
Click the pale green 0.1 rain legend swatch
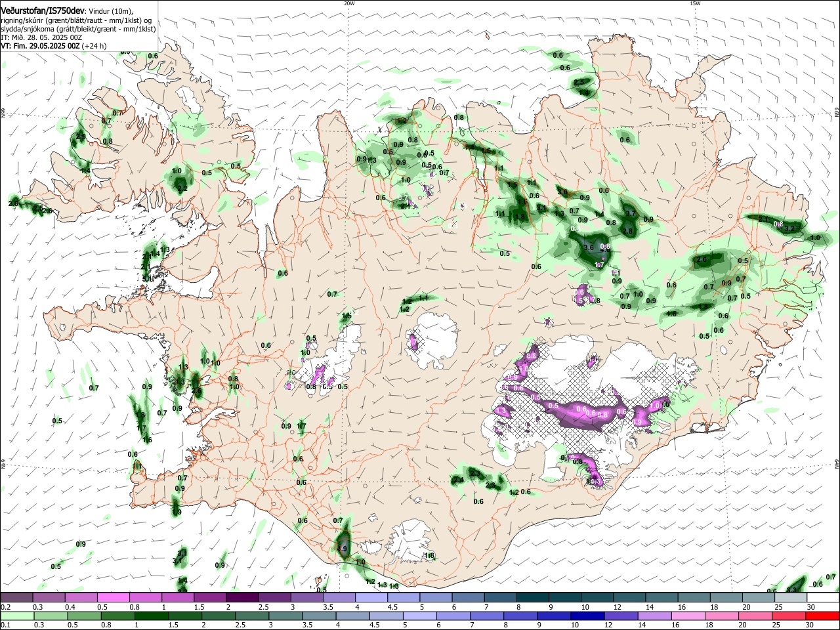[17, 616]
